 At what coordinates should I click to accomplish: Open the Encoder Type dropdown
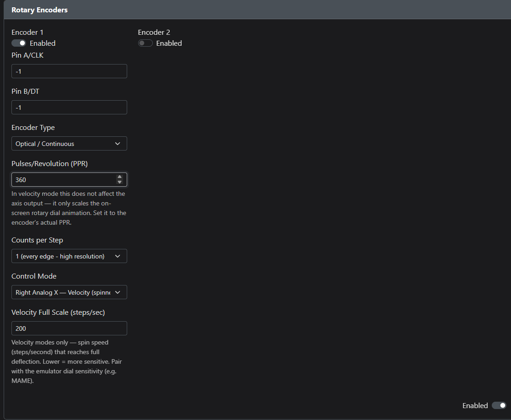pos(69,143)
